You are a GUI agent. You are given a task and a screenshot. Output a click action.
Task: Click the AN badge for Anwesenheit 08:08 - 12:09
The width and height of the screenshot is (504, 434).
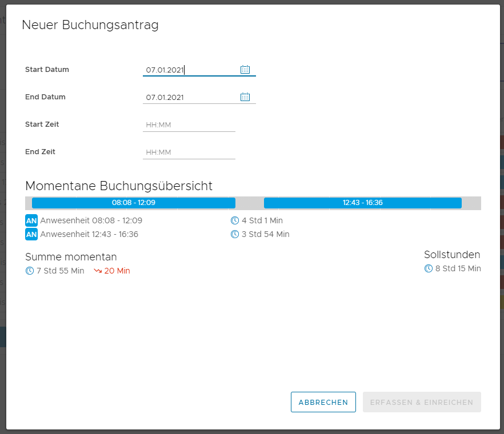click(31, 220)
